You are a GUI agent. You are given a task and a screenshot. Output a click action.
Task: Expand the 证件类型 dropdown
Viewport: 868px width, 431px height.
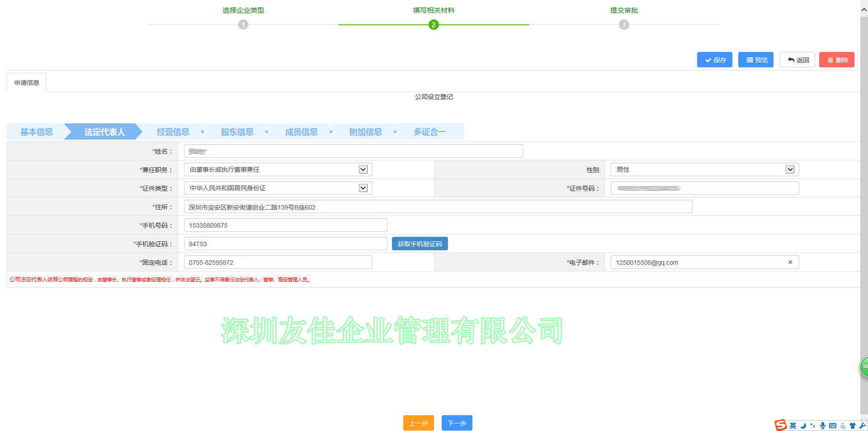pos(363,188)
